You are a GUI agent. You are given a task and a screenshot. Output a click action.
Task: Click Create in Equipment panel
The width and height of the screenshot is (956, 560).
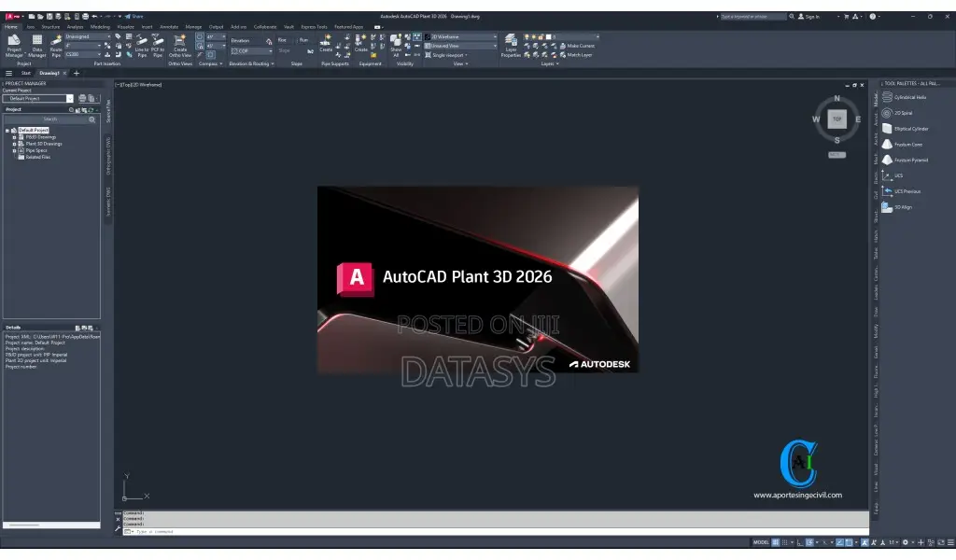coord(361,43)
